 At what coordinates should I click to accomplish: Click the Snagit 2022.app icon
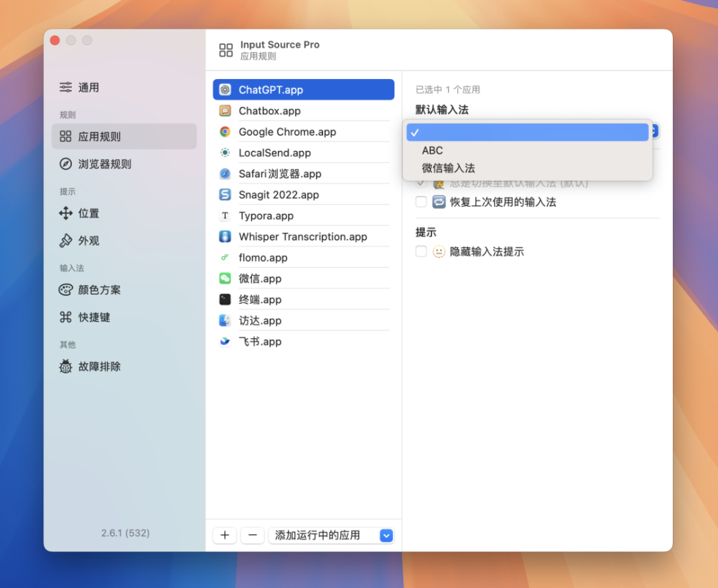click(225, 195)
